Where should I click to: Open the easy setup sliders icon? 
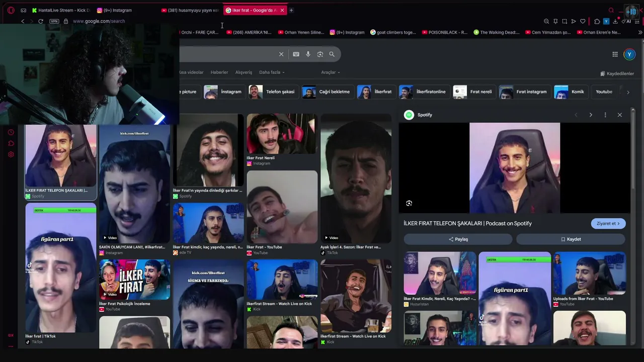(x=637, y=21)
